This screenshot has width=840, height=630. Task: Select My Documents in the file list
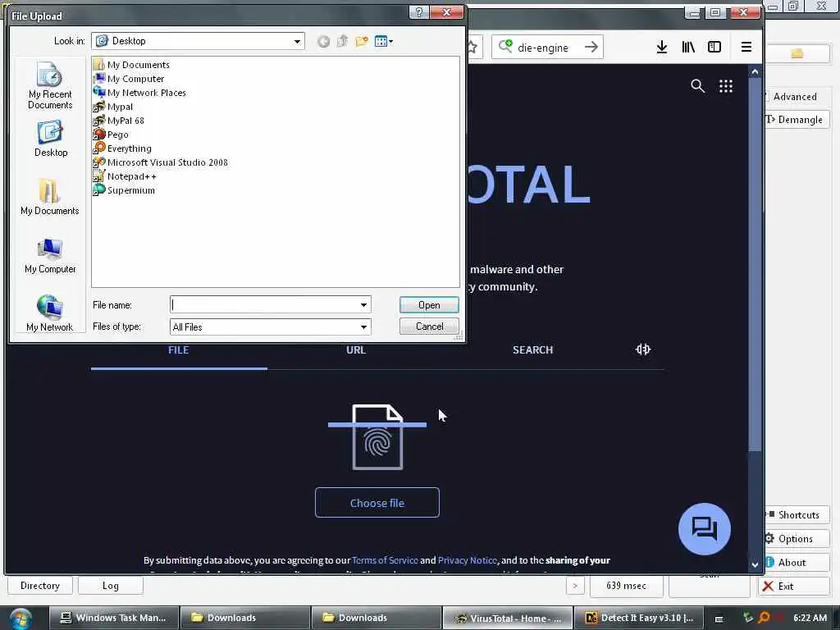click(x=132, y=65)
